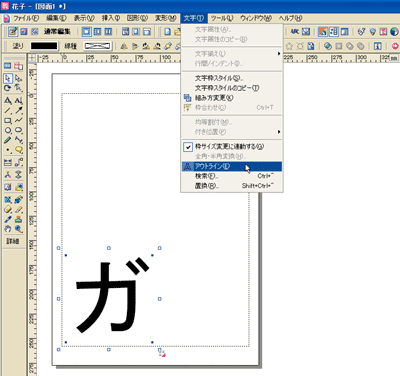Select the stamp tool
The height and width of the screenshot is (376, 400).
click(19, 219)
